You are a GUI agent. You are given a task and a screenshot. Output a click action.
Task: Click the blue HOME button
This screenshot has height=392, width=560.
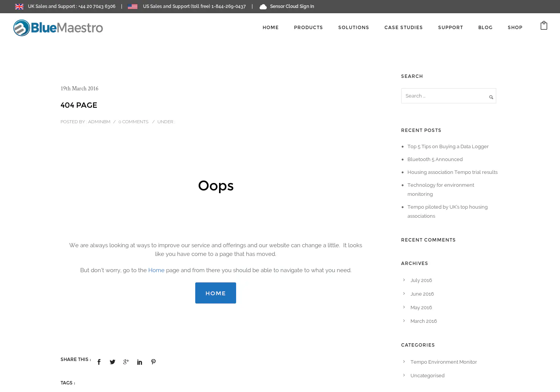tap(216, 293)
